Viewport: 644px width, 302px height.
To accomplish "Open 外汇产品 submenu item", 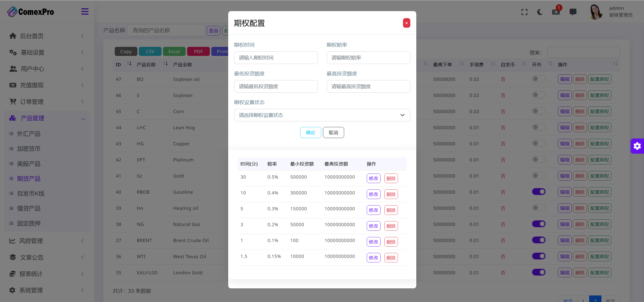I will point(29,134).
